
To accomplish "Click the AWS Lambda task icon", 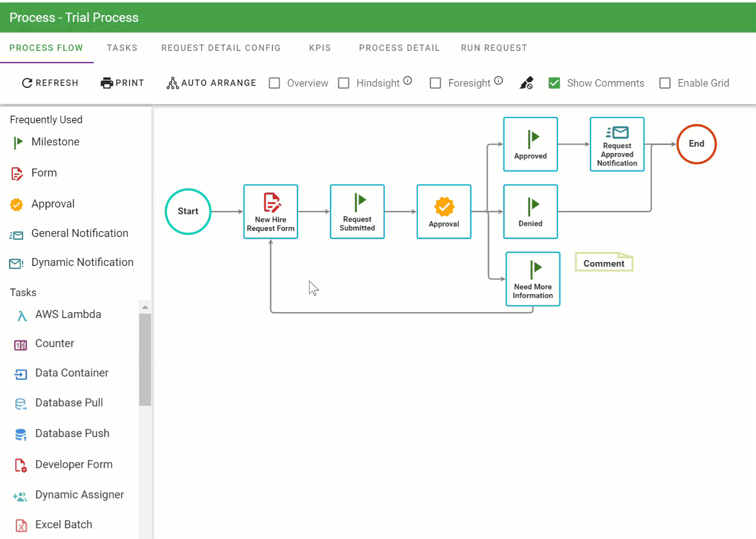I will click(21, 315).
